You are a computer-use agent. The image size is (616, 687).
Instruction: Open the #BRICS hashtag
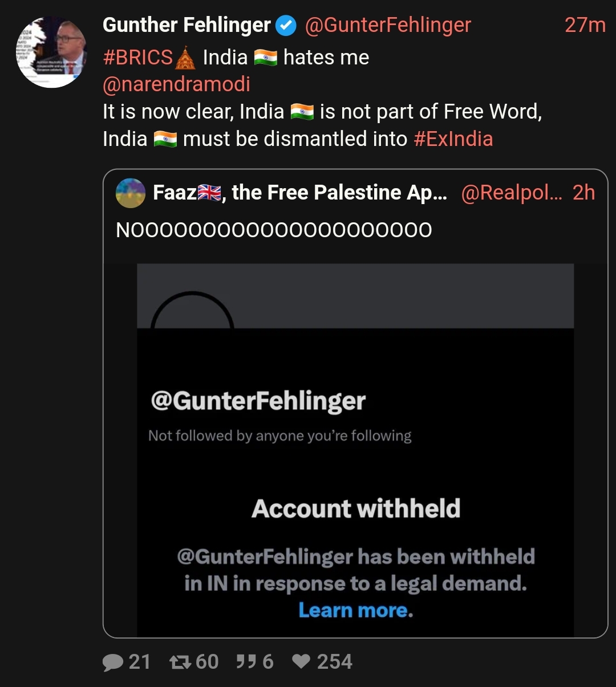138,58
